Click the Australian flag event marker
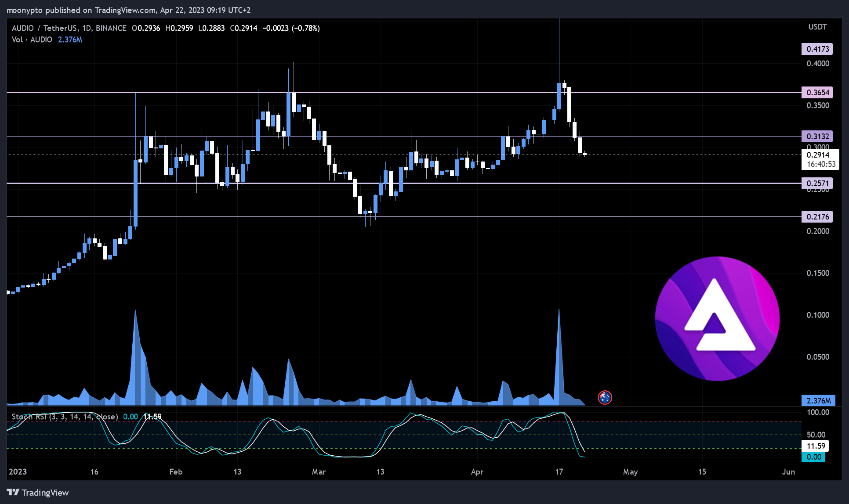849x504 pixels. click(605, 397)
